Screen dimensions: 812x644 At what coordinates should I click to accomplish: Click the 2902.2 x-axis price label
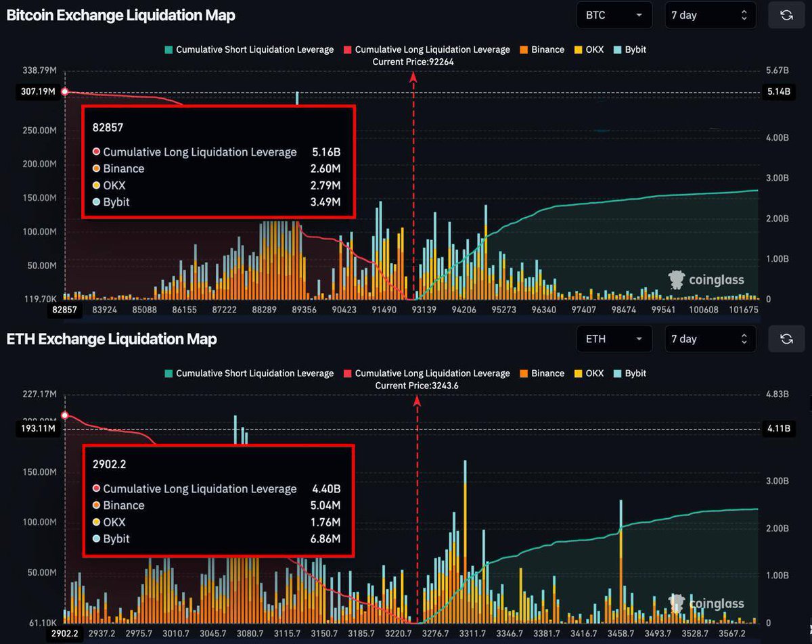click(65, 635)
